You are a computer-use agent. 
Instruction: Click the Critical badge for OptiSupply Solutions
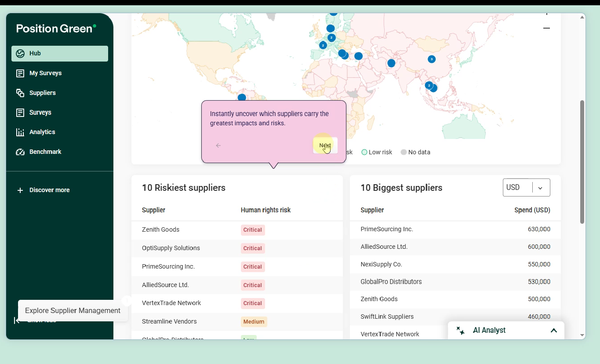253,248
